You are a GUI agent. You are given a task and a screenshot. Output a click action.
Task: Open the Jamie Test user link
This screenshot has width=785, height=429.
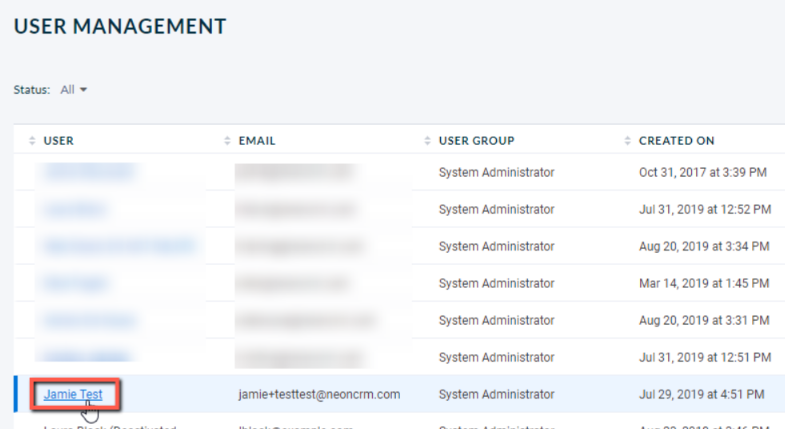pyautogui.click(x=73, y=394)
